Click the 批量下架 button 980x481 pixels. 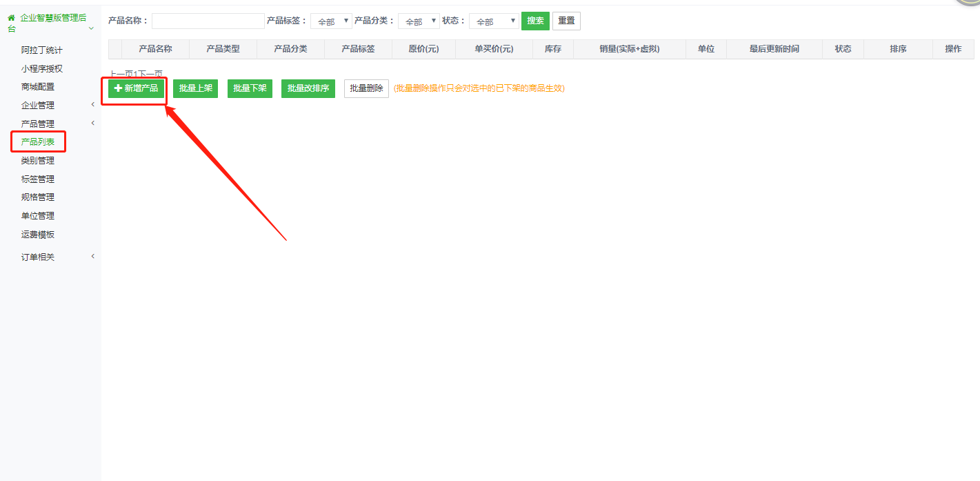coord(250,88)
